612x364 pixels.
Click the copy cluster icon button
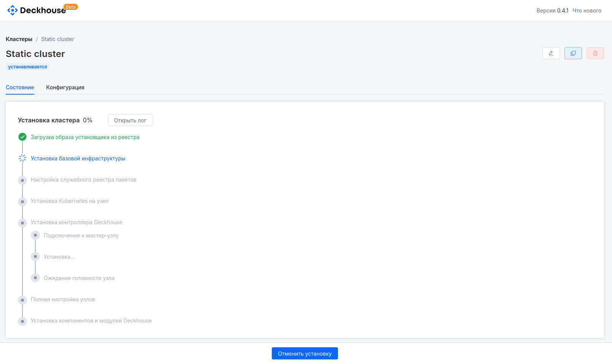(x=573, y=53)
